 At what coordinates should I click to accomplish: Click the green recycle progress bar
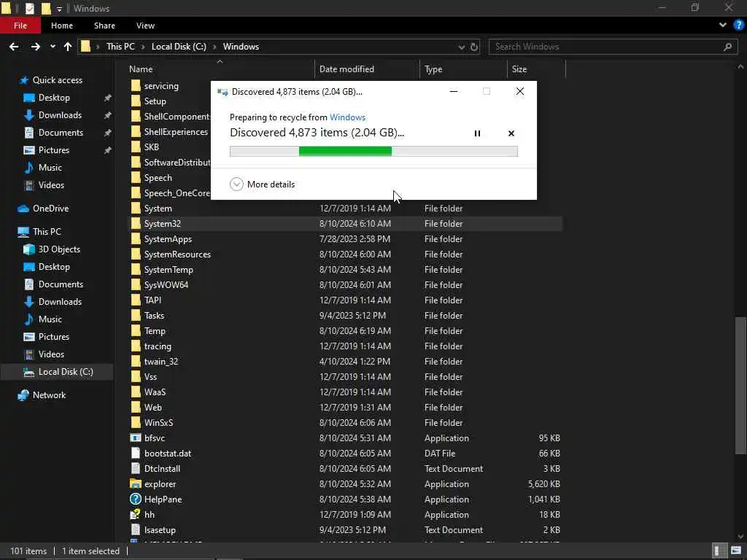pyautogui.click(x=345, y=152)
